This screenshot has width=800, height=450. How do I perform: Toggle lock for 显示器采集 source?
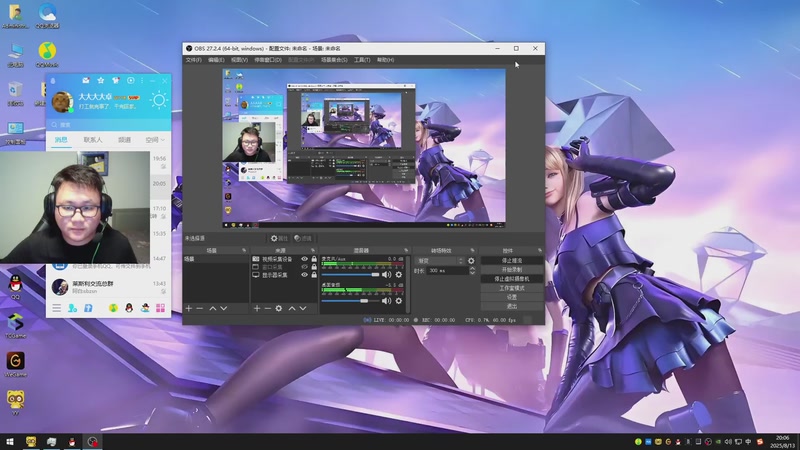[314, 274]
